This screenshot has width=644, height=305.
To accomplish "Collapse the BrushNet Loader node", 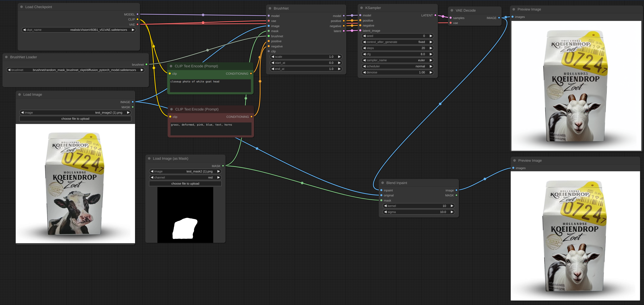I will (6, 57).
